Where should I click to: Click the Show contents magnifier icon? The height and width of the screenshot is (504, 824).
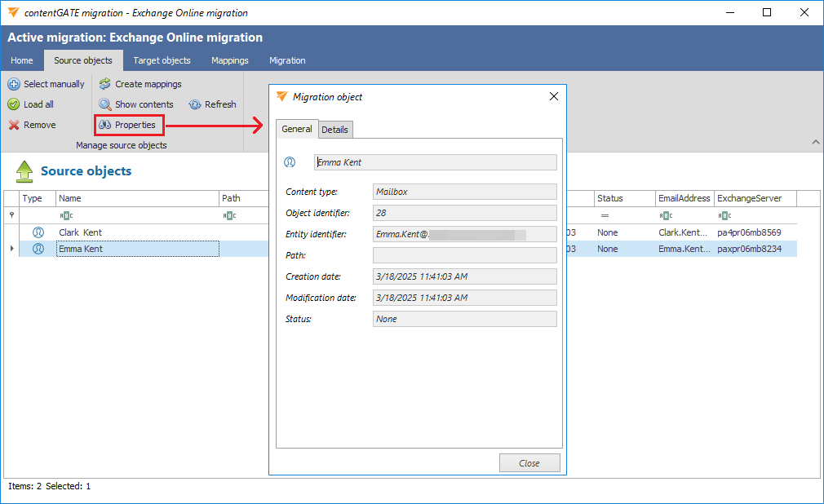(105, 104)
